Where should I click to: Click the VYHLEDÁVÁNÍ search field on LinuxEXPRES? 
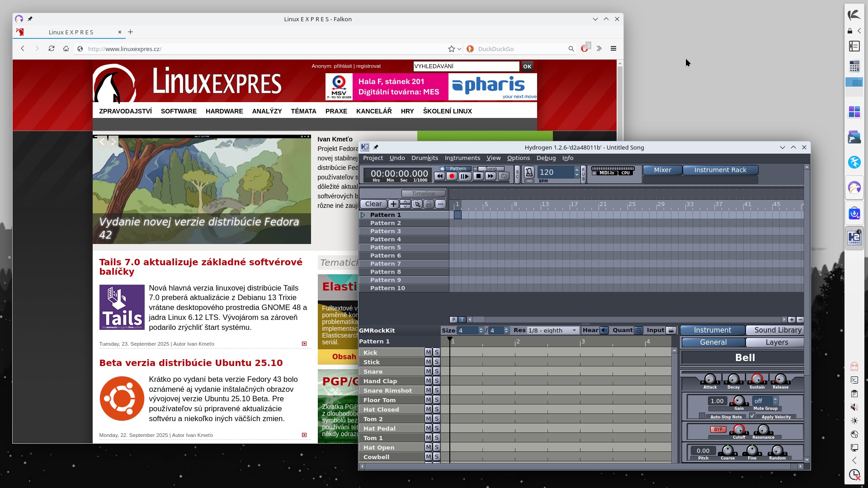click(x=466, y=66)
